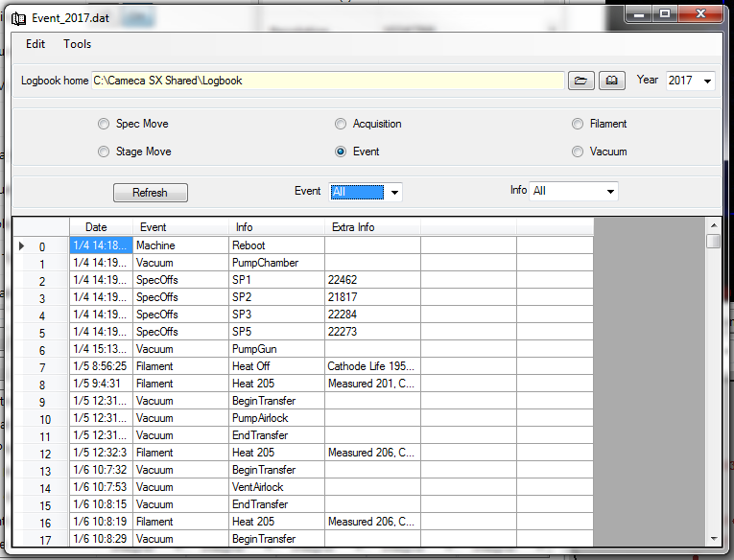The height and width of the screenshot is (560, 734).
Task: Click the vertical scrollbar up arrow
Action: pyautogui.click(x=713, y=224)
